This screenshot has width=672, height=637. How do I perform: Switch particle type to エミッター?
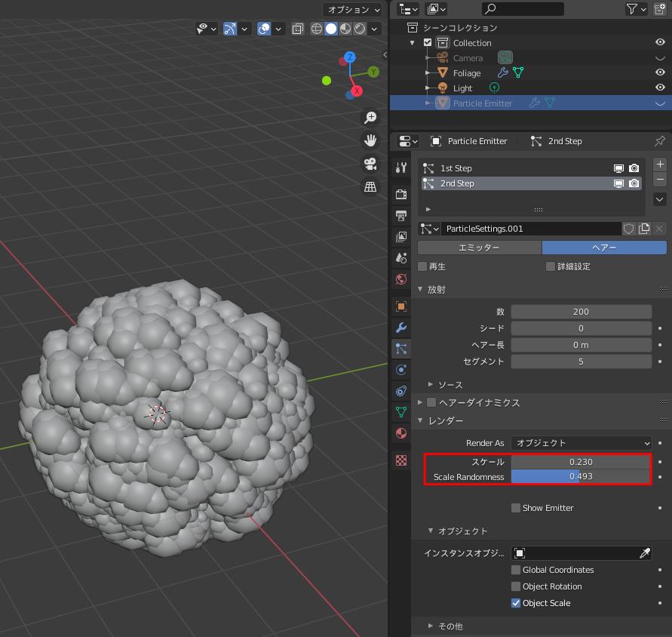point(479,248)
